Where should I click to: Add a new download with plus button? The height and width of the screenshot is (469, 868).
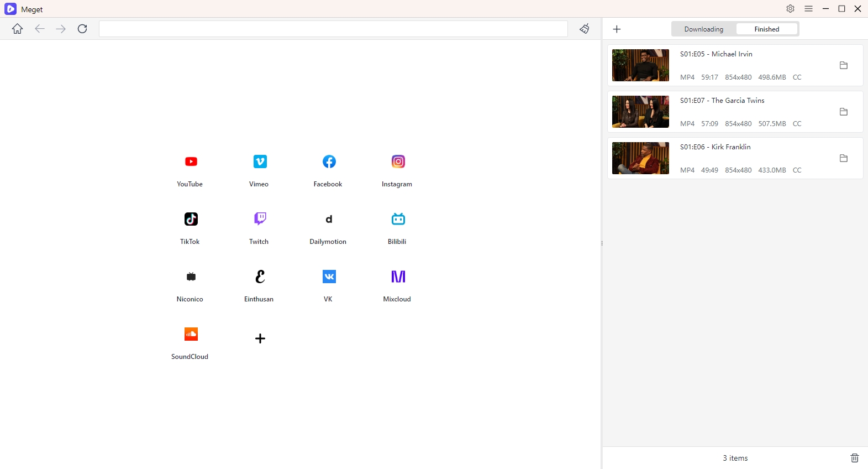617,29
